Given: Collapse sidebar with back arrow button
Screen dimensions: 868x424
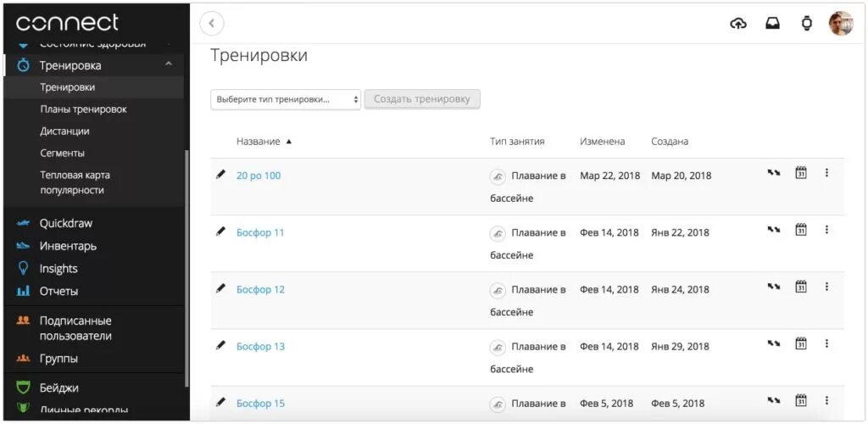Looking at the screenshot, I should point(212,24).
